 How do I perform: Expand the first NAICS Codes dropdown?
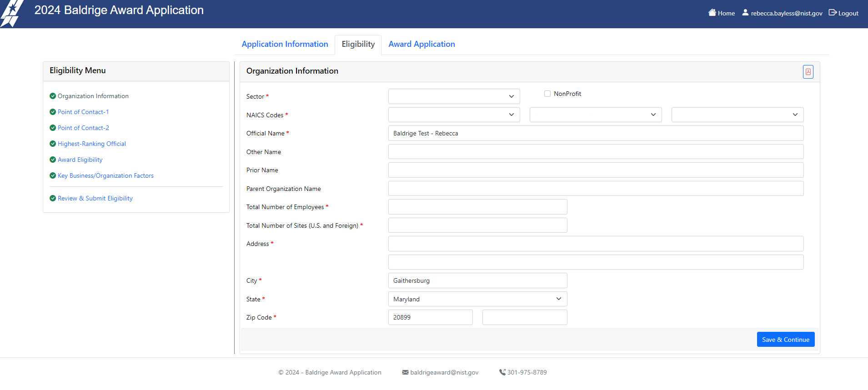point(454,115)
